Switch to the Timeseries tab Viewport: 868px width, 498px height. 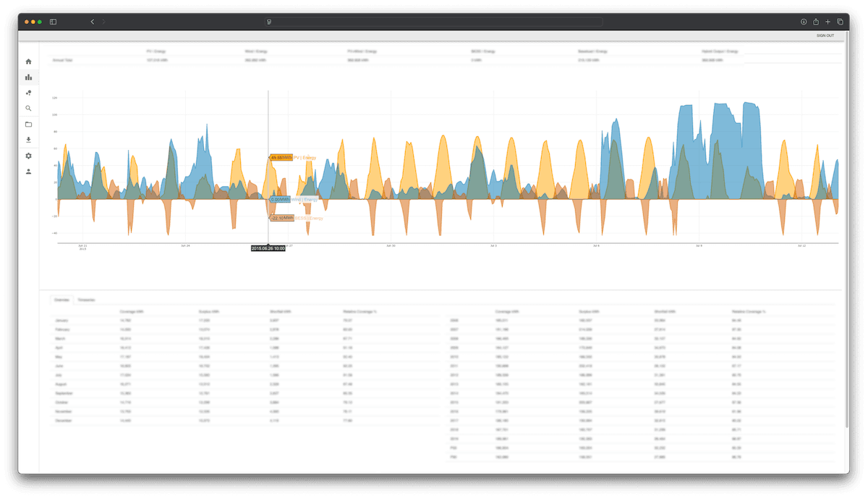(86, 299)
